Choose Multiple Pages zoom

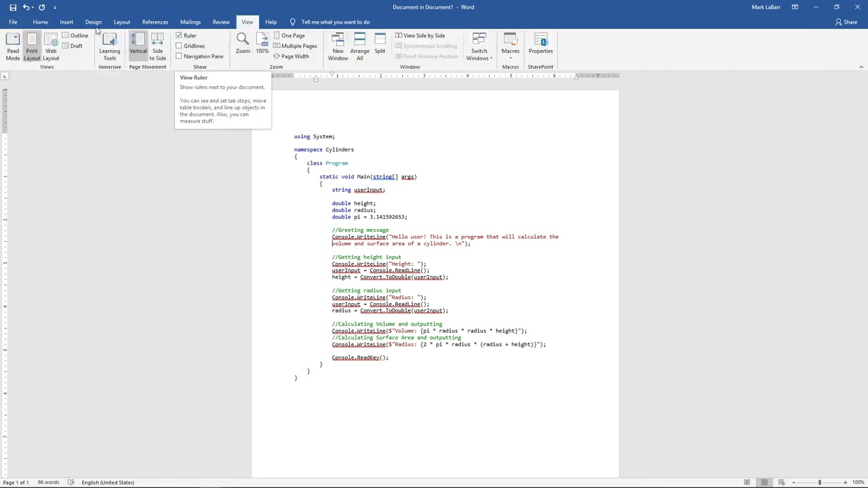point(295,46)
